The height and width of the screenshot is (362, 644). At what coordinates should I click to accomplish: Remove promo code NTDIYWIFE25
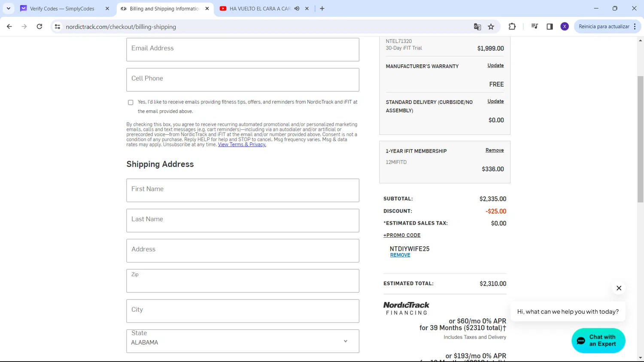click(x=400, y=255)
